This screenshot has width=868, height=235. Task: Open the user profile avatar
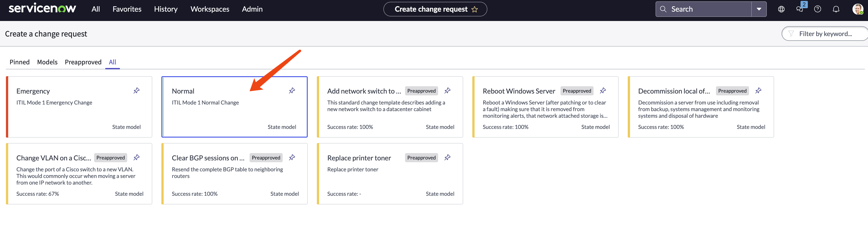857,9
